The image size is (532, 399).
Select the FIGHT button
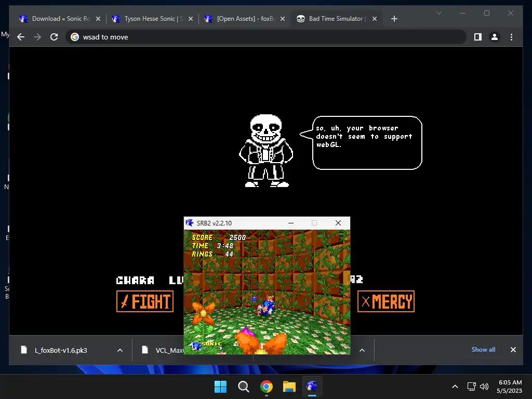145,301
